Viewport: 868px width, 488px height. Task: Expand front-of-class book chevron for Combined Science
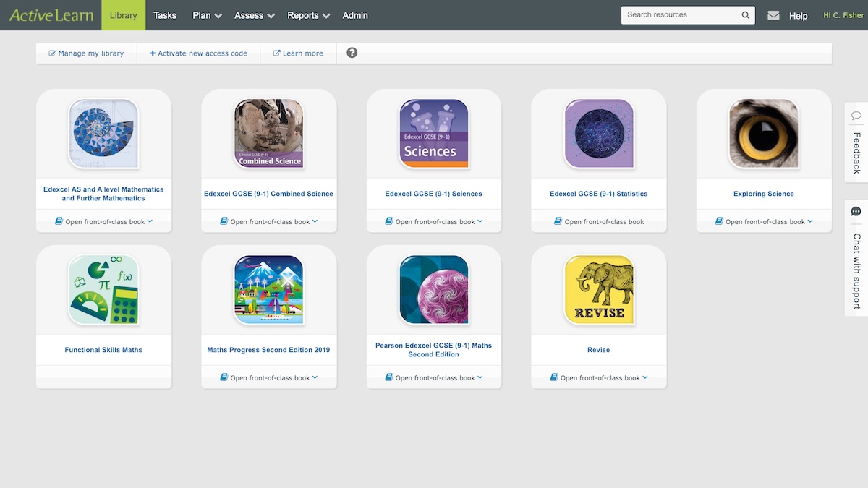(315, 221)
